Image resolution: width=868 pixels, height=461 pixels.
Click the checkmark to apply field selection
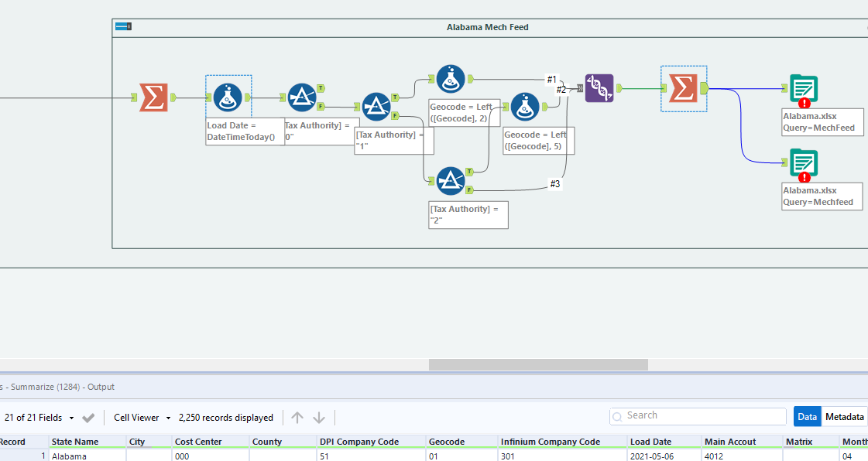click(88, 417)
